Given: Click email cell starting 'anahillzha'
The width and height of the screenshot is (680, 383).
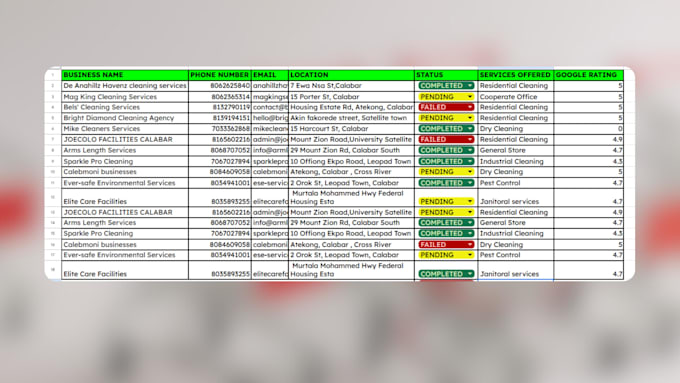Looking at the screenshot, I should pyautogui.click(x=270, y=85).
